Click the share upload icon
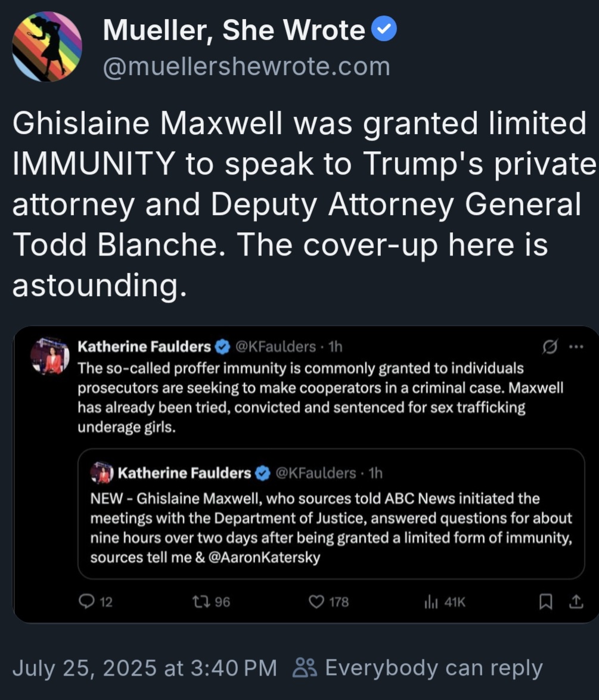Viewport: 599px width, 700px height. pyautogui.click(x=576, y=602)
